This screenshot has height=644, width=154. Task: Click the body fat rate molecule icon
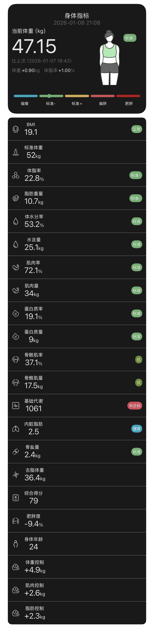[16, 175]
